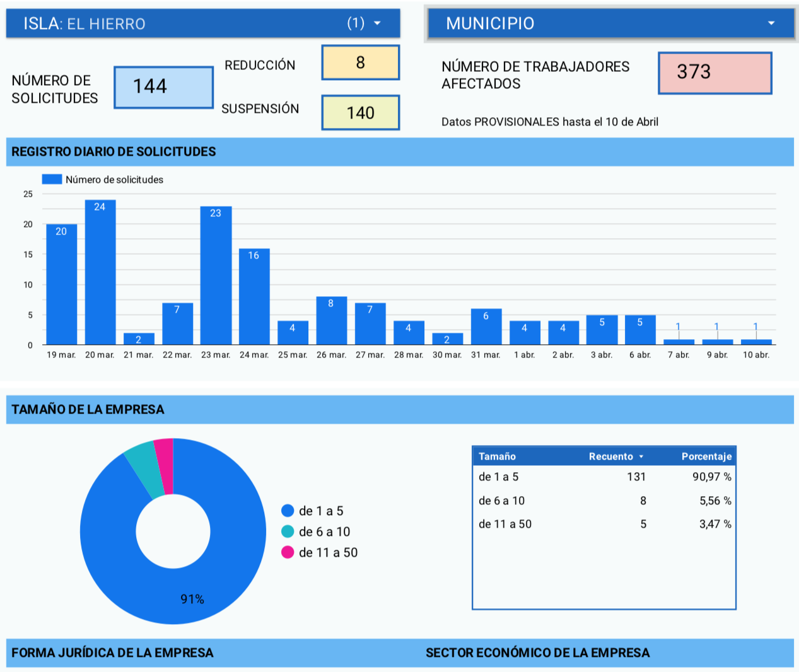This screenshot has width=799, height=672.
Task: Click the 373 trabajadores afectados scorecard
Action: (x=715, y=73)
